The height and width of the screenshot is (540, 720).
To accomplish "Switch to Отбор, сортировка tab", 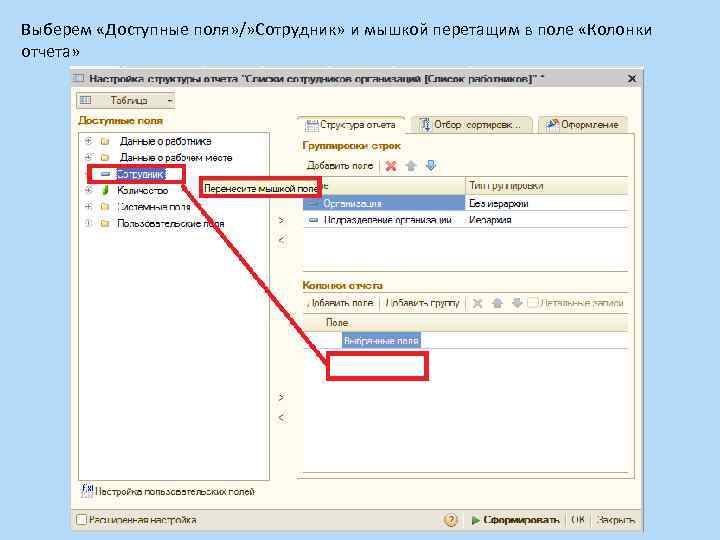I will point(472,125).
